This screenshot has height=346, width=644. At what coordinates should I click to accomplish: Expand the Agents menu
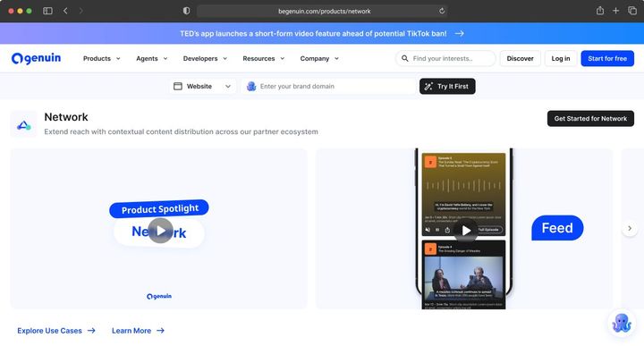coord(151,58)
